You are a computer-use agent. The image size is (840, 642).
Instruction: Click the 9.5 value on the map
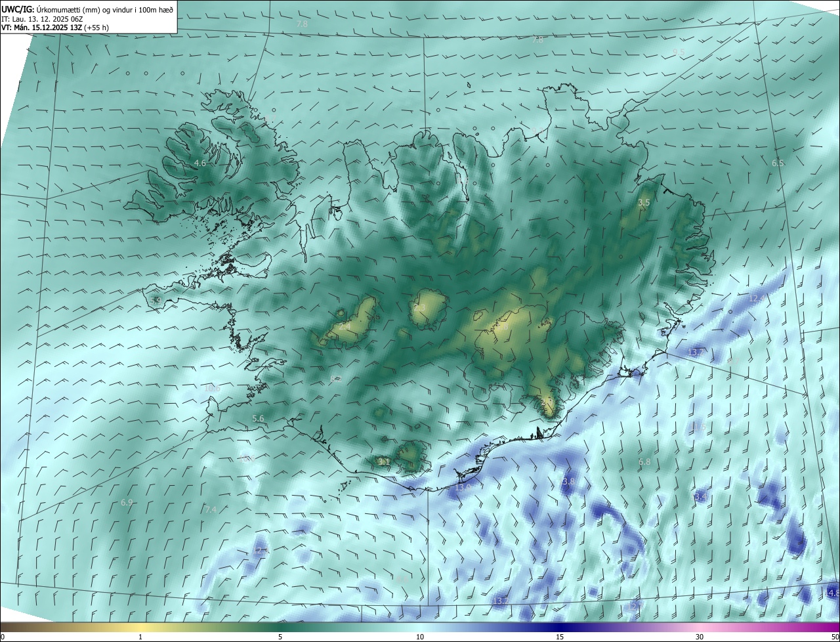(679, 52)
